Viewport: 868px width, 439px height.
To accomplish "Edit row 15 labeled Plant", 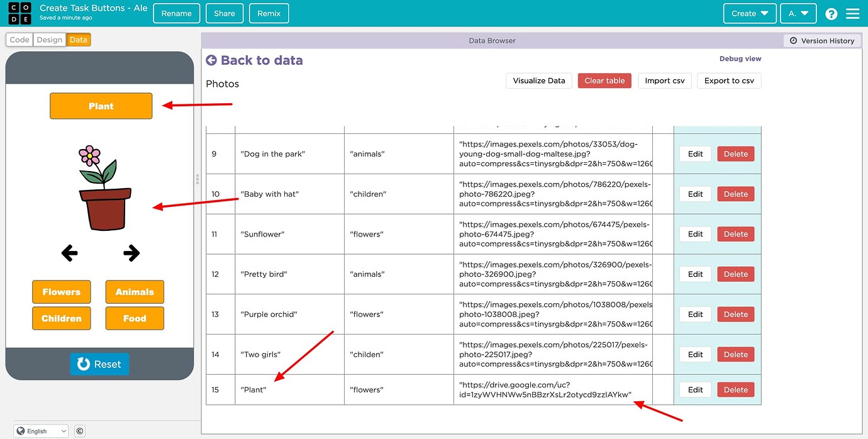I will (694, 389).
